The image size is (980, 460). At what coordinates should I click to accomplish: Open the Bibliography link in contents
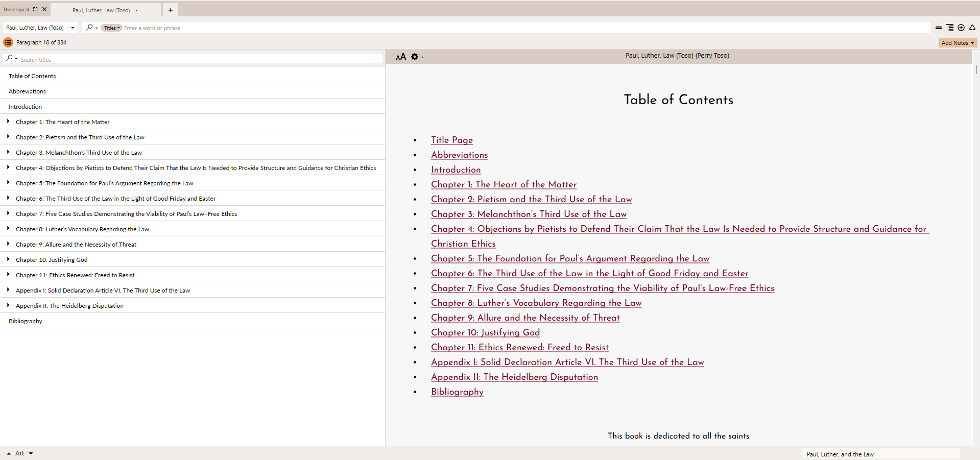pyautogui.click(x=457, y=392)
